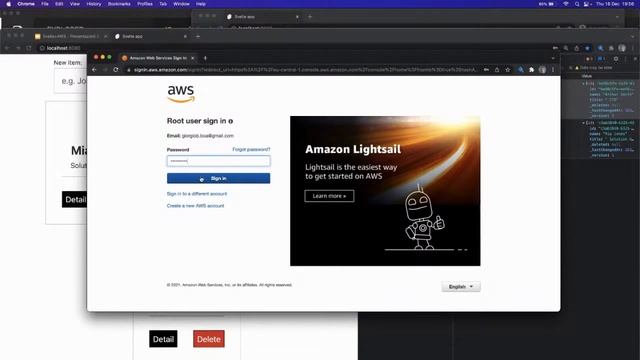Image resolution: width=640 pixels, height=360 pixels.
Task: Click info icon next to Root user sign in
Action: tap(231, 121)
